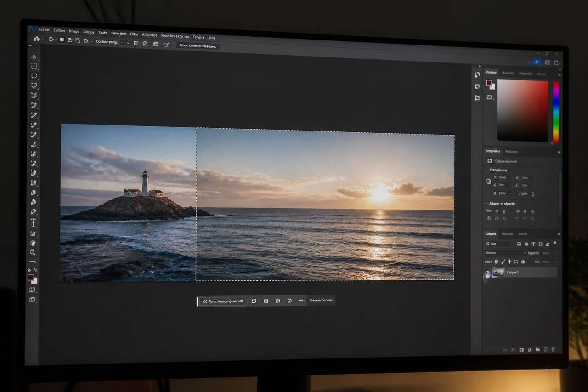
Task: Click the Remplissage génératif button
Action: (x=223, y=301)
